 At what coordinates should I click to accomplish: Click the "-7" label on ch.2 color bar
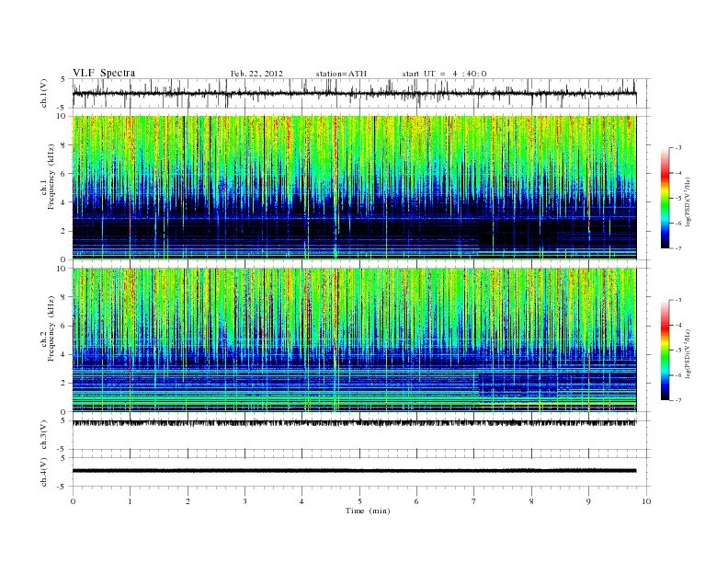click(677, 400)
